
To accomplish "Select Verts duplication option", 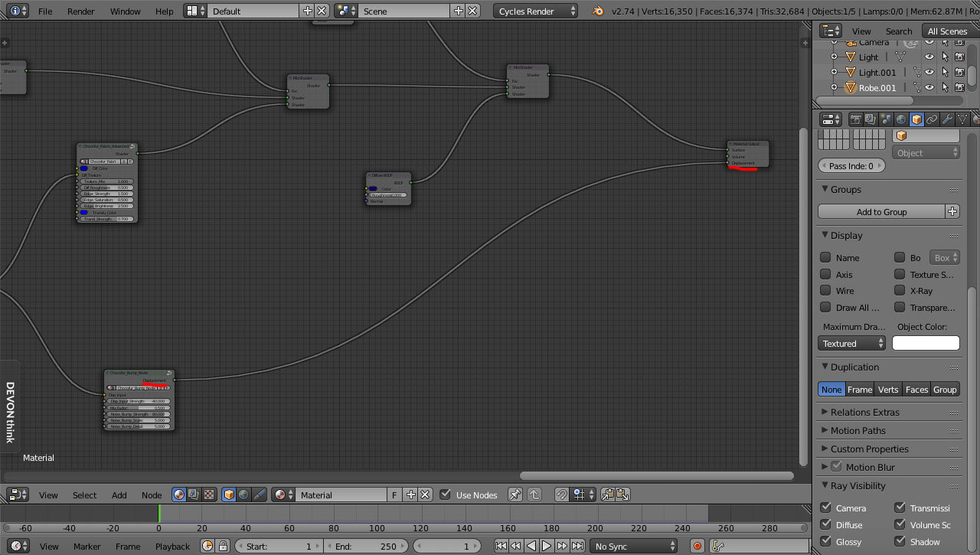I will [888, 389].
